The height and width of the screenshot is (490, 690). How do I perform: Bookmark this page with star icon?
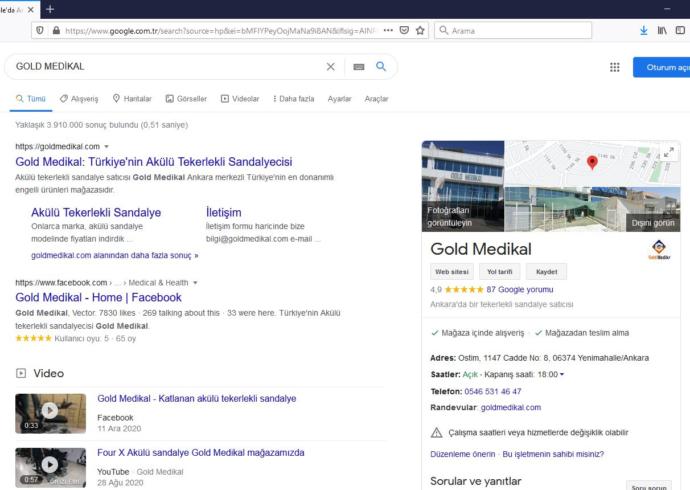420,30
